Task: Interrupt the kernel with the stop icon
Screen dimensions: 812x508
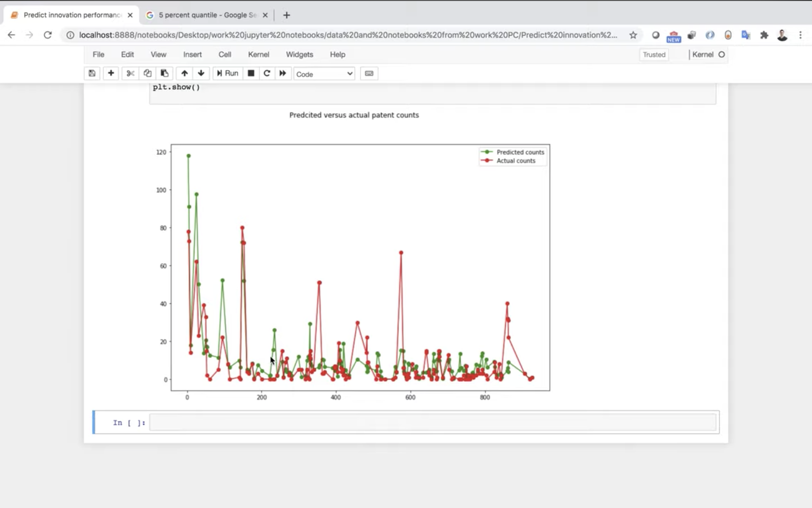Action: 251,73
